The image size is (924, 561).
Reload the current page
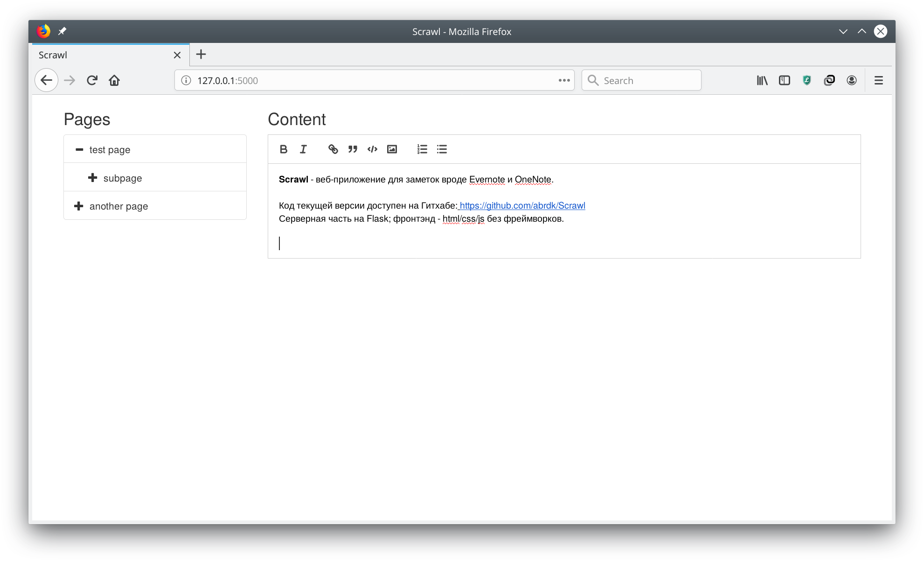point(92,81)
